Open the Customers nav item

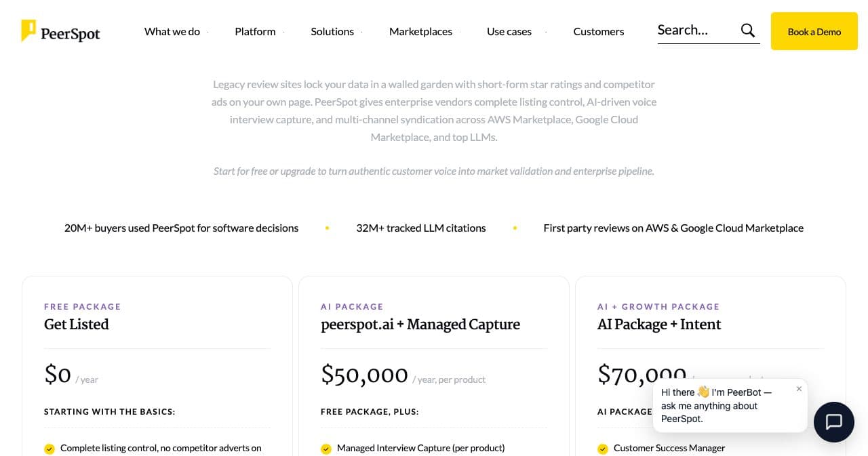[599, 31]
